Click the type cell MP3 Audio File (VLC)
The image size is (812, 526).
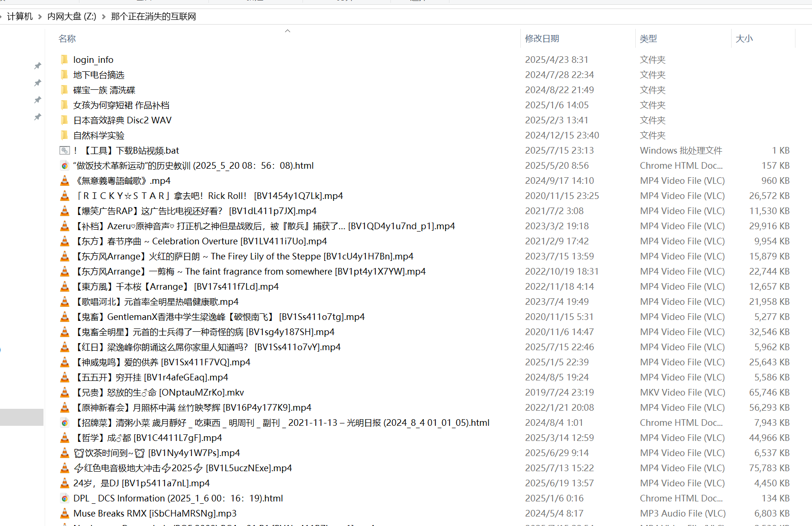coord(683,513)
